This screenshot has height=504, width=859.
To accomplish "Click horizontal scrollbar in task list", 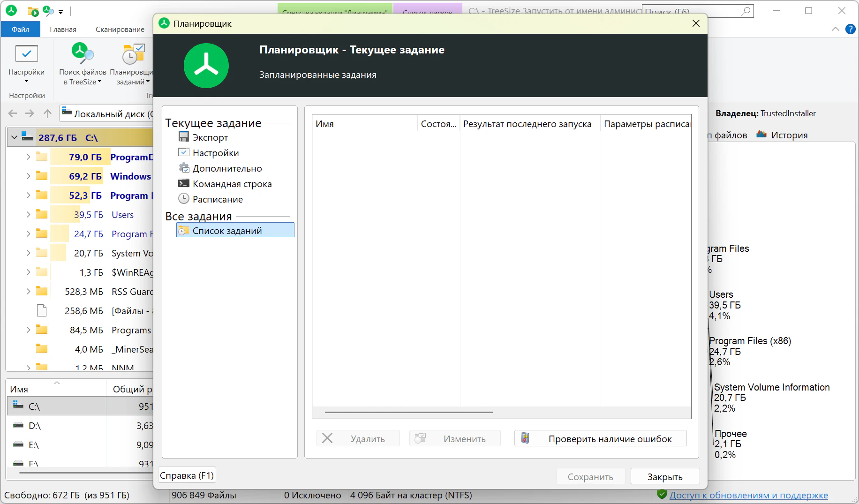I will click(x=408, y=413).
